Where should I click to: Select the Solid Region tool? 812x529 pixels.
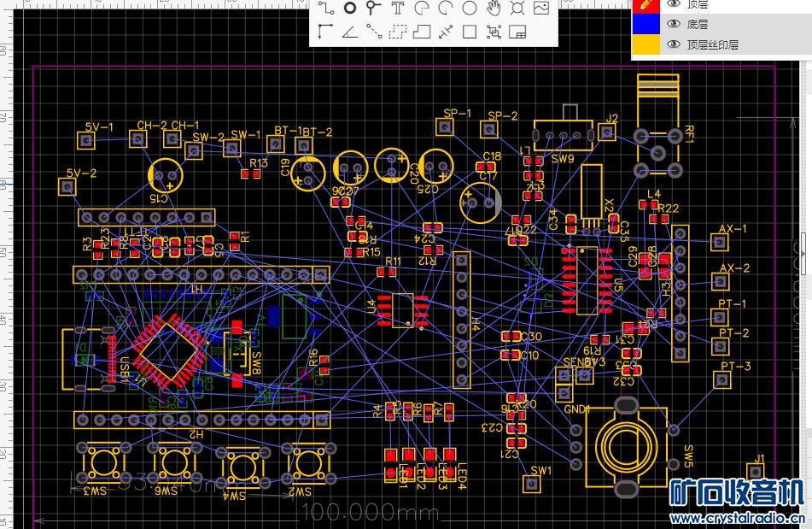point(422,32)
